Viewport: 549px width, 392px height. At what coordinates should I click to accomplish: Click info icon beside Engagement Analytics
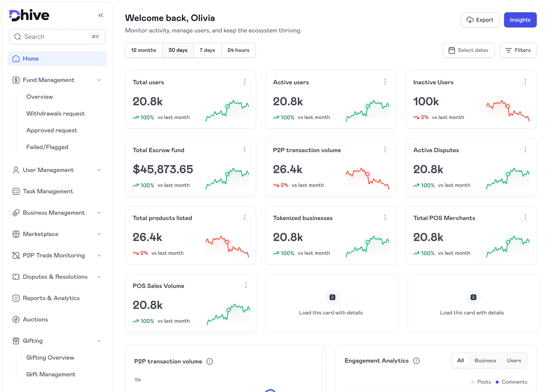point(416,361)
